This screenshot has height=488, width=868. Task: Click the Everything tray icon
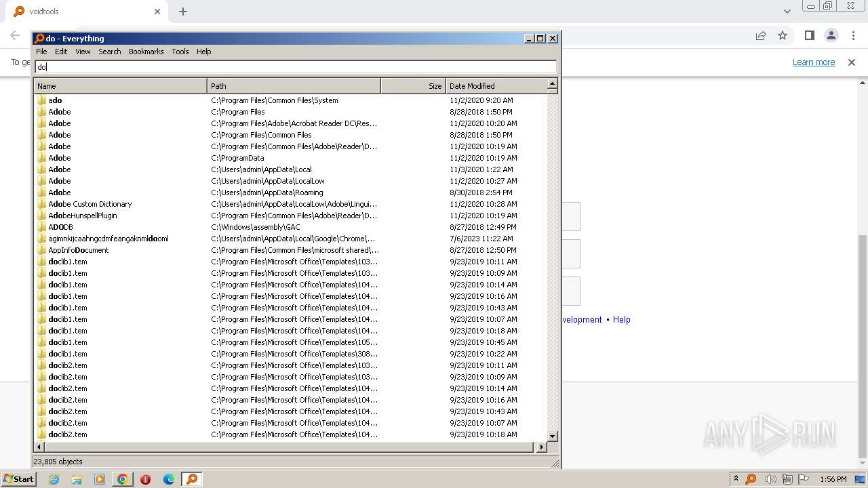point(751,479)
